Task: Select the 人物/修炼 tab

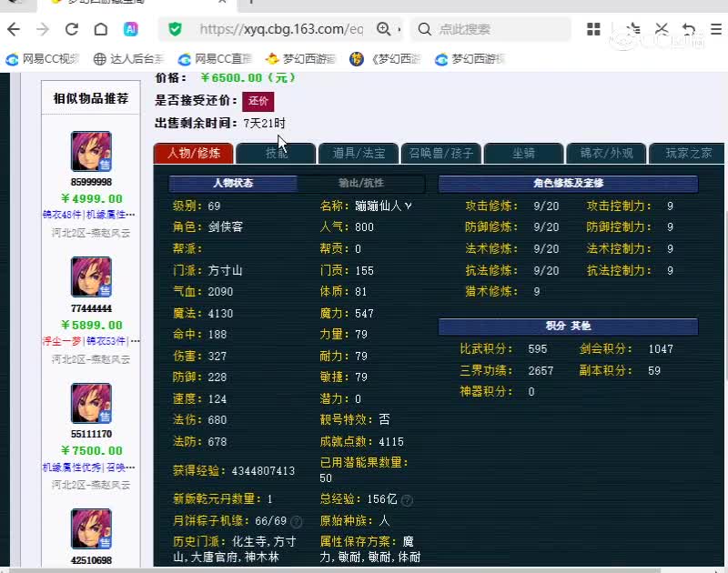Action: coord(193,153)
